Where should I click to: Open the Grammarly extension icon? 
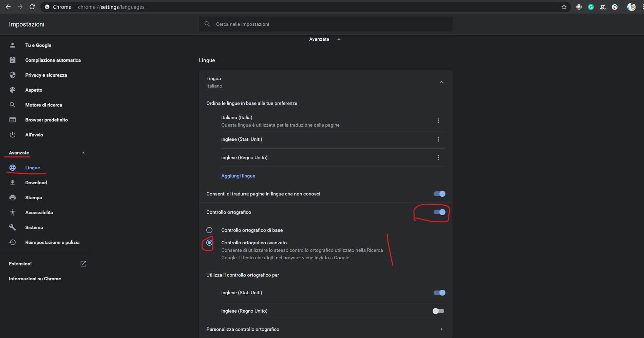click(x=591, y=7)
